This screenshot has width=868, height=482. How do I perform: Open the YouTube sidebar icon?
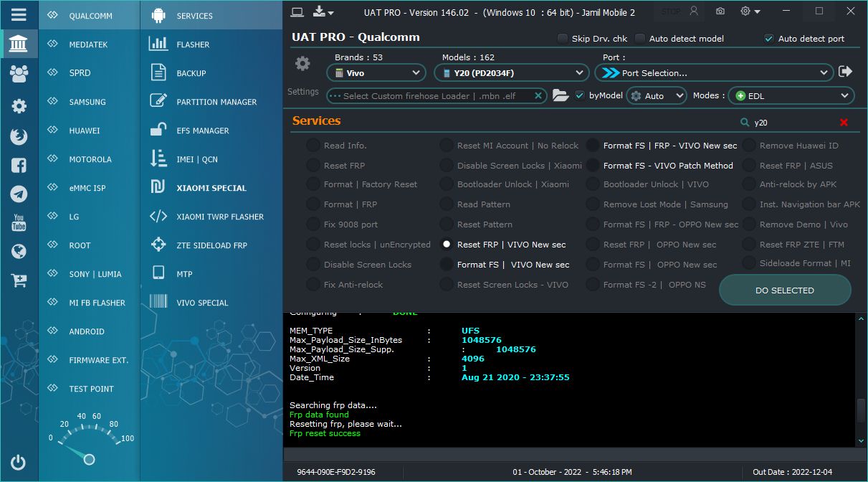coord(19,222)
